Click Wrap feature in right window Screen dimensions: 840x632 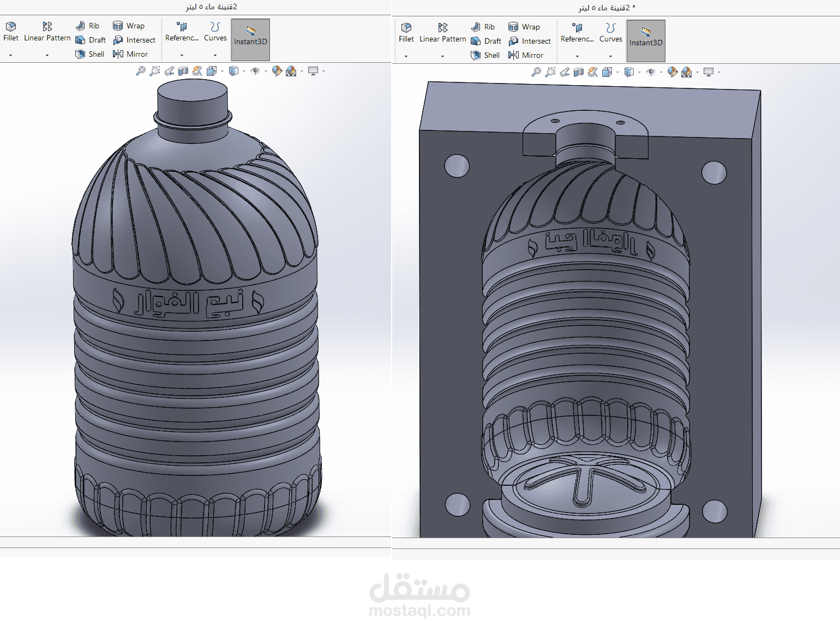coord(524,27)
